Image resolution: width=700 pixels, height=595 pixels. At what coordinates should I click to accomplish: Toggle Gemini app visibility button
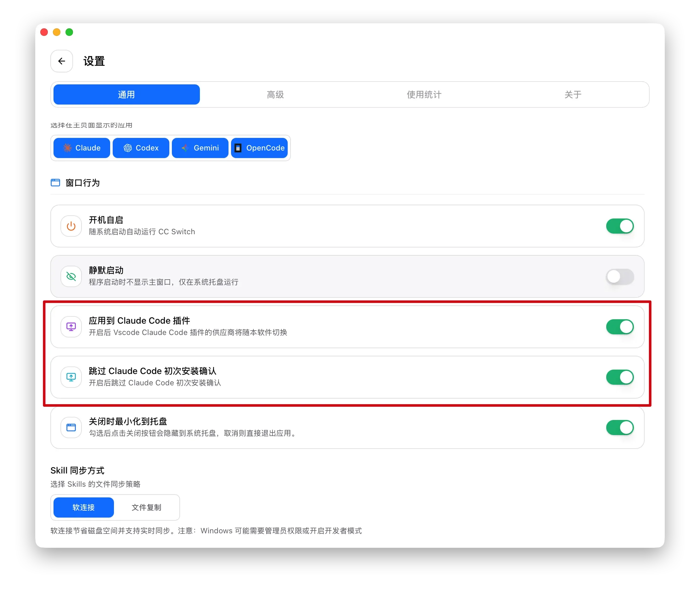pyautogui.click(x=200, y=148)
